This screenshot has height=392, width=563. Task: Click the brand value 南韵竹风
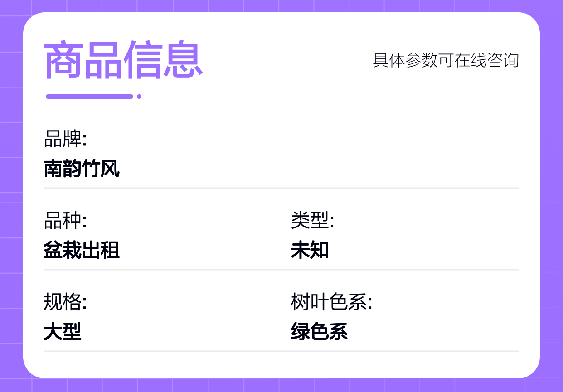coord(82,169)
